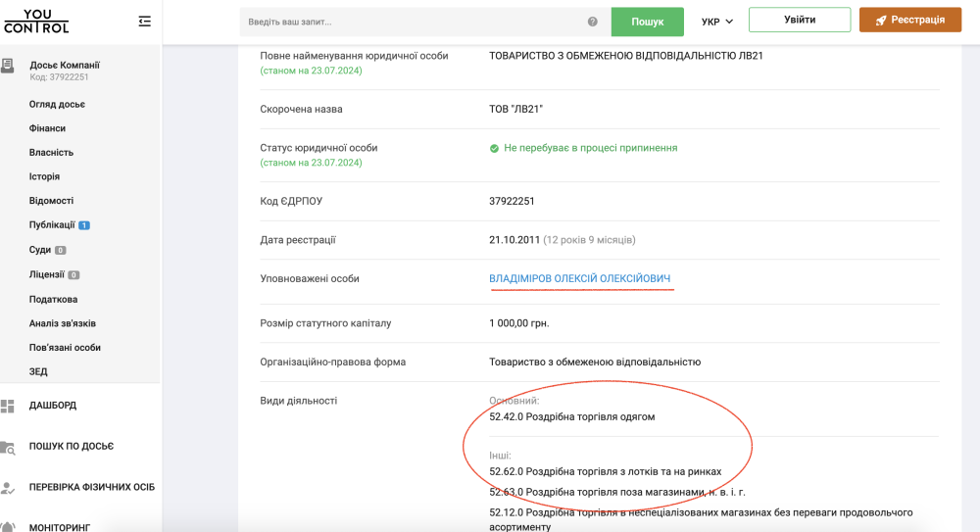Viewport: 980px width, 532px height.
Task: Click the Досьє Компанії briefcase icon
Action: [8, 66]
